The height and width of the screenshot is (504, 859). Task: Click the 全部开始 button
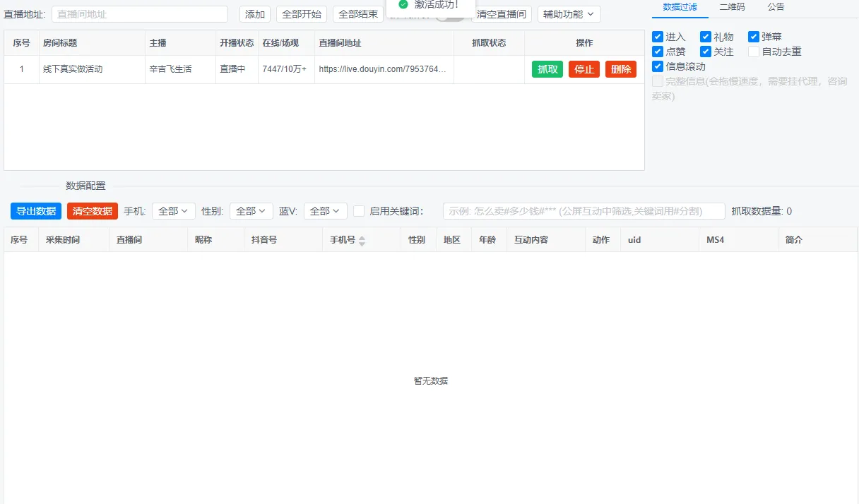302,14
